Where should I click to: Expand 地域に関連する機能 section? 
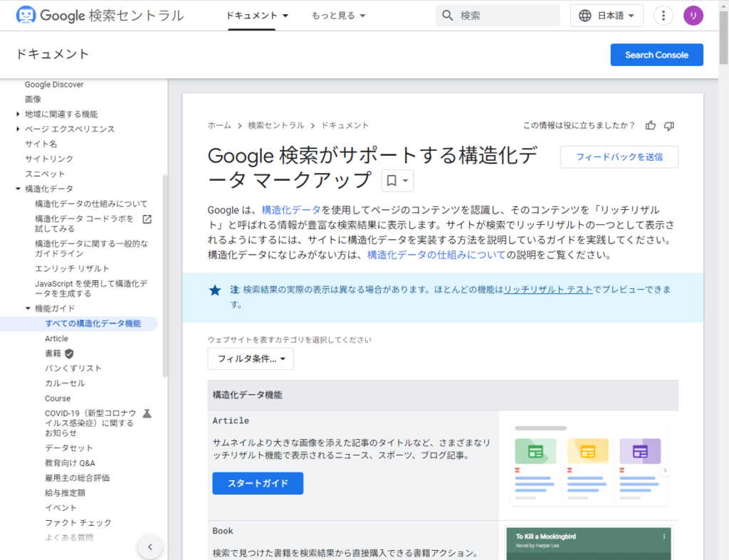pos(18,114)
